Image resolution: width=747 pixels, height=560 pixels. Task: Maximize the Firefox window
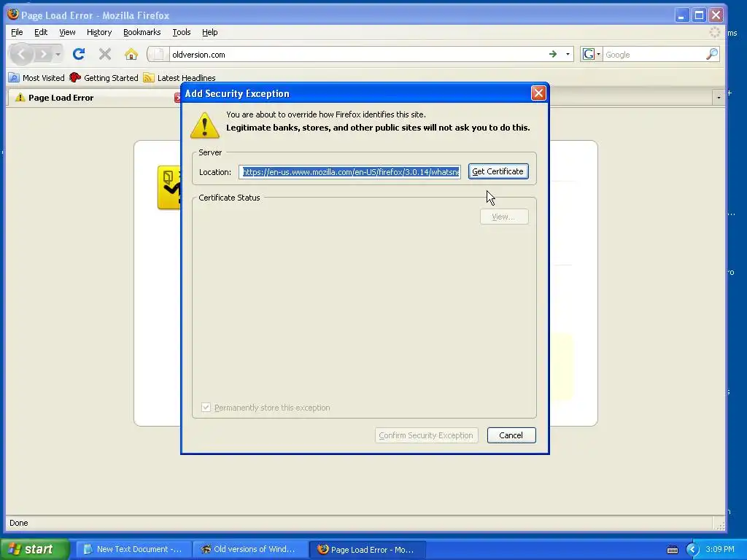pyautogui.click(x=699, y=15)
